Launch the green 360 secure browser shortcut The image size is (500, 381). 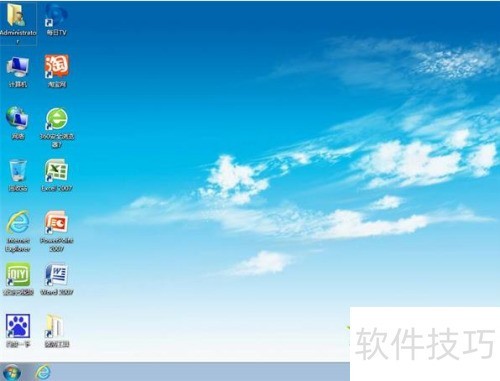[x=57, y=119]
